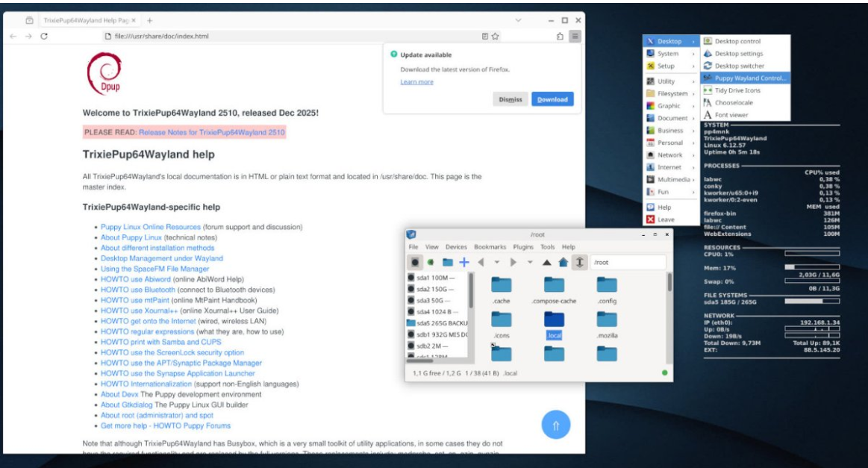
Task: Click the file list vertical scrollbar
Action: [669, 284]
